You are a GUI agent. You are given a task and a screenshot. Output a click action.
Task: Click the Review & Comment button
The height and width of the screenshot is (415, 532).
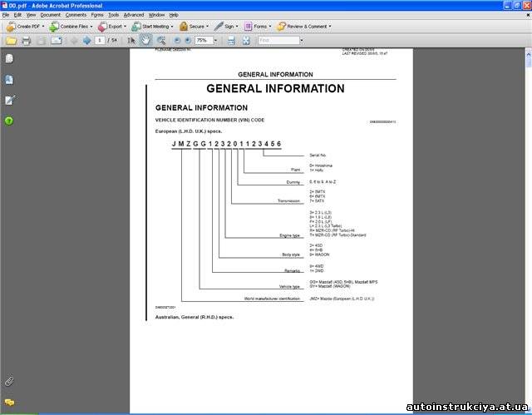[x=302, y=27]
